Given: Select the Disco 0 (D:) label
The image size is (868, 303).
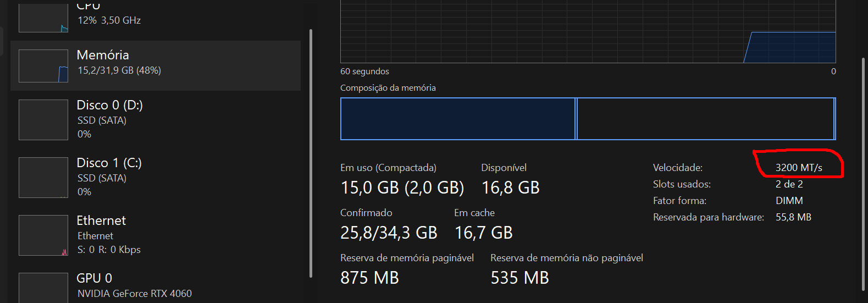Looking at the screenshot, I should click(x=109, y=105).
